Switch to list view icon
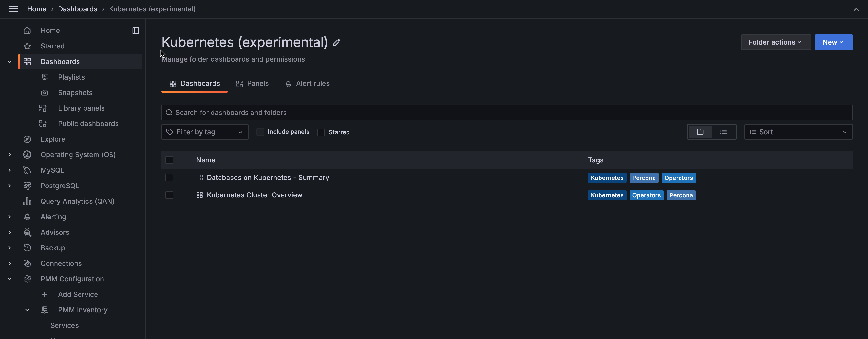This screenshot has width=868, height=339. pyautogui.click(x=723, y=132)
